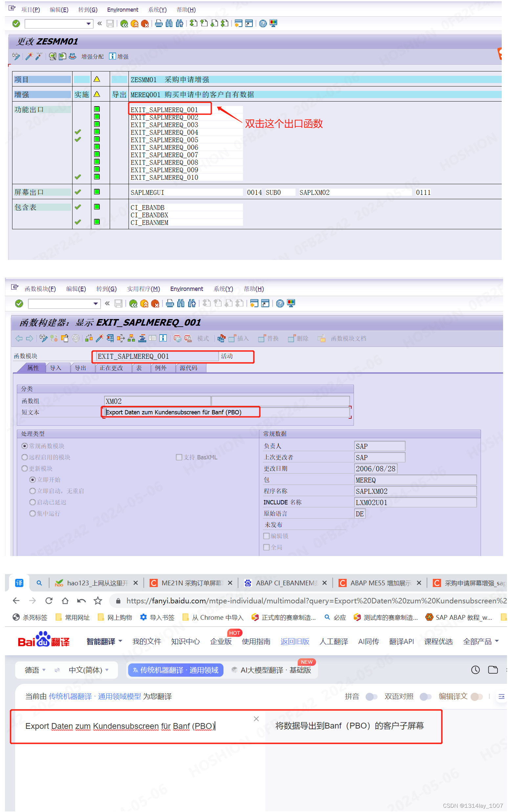Image resolution: width=508 pixels, height=812 pixels.
Task: Click the info icon in Function Builder application toolbar
Action: pyautogui.click(x=163, y=338)
